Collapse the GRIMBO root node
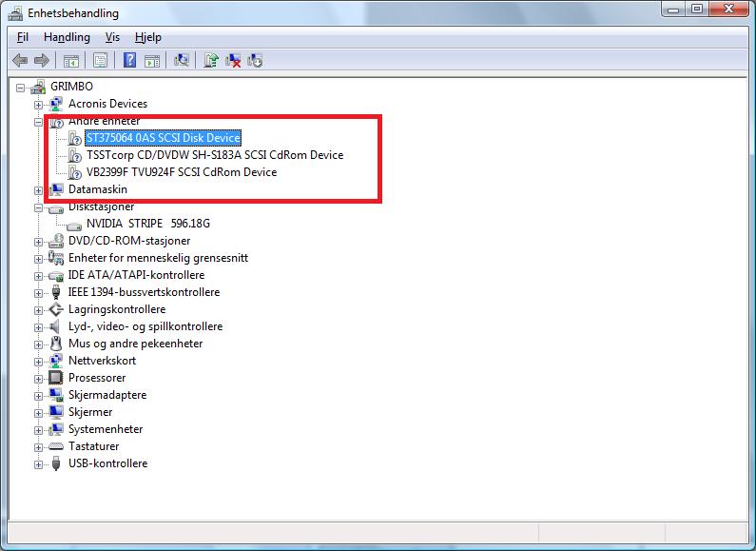The width and height of the screenshot is (756, 551). click(x=20, y=88)
